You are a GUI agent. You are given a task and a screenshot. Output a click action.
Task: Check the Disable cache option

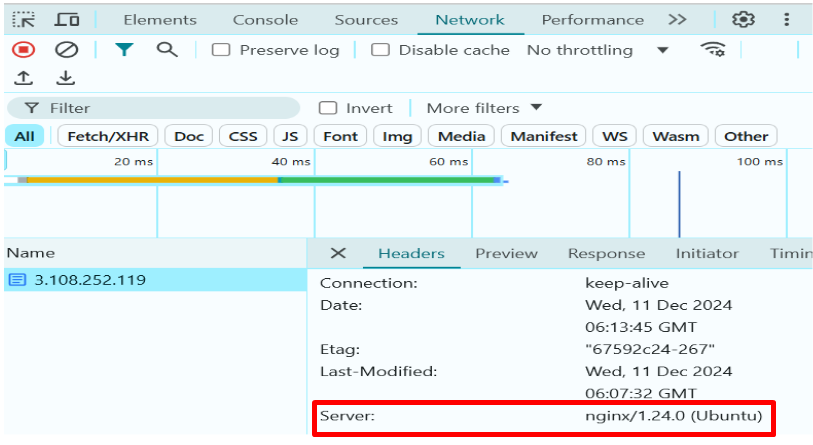380,50
